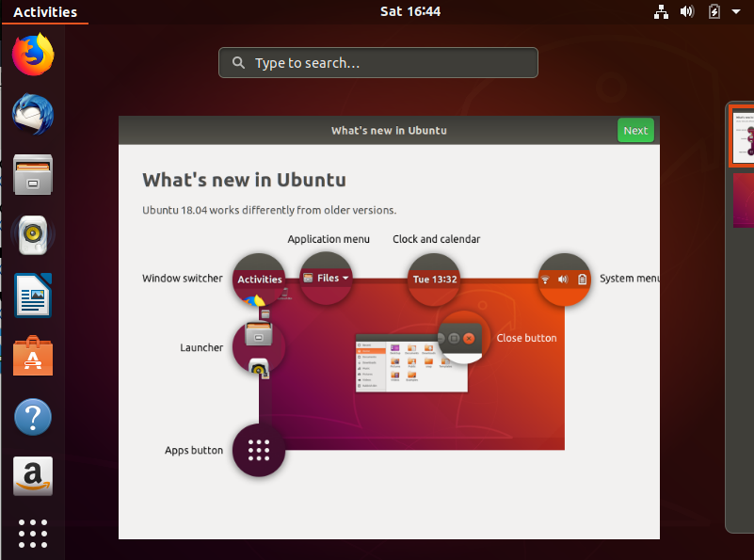Open the Files manager dock icon
The image size is (754, 560).
click(x=33, y=174)
